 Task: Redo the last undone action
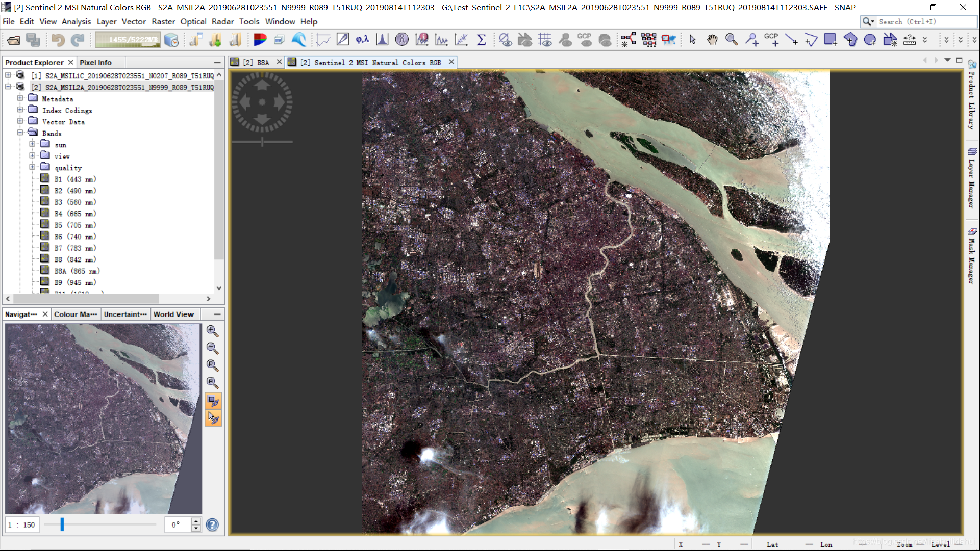pyautogui.click(x=78, y=40)
